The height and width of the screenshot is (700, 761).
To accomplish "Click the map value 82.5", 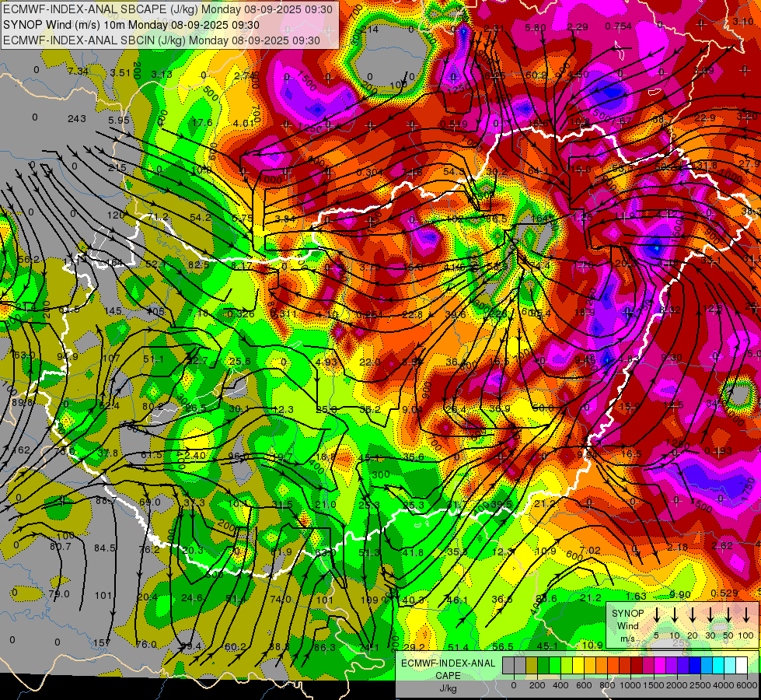I will pos(198,264).
